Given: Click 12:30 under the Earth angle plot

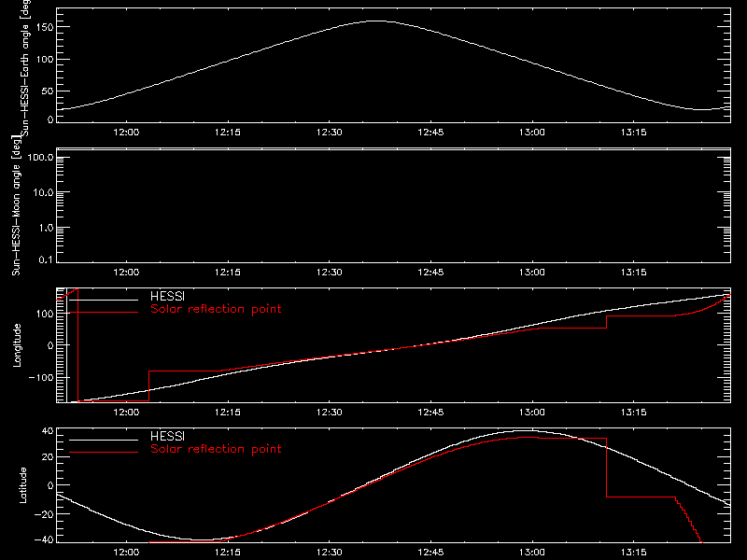Looking at the screenshot, I should coord(330,132).
